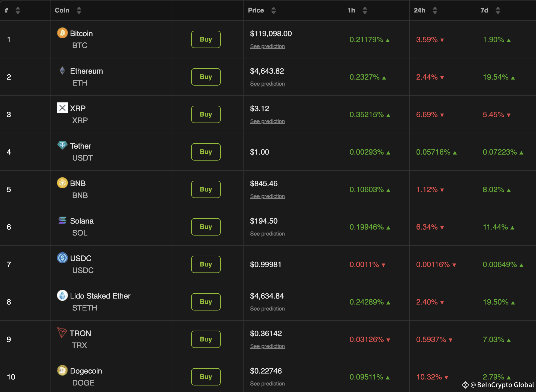Click XRP 24h change 6.69%

pos(427,115)
